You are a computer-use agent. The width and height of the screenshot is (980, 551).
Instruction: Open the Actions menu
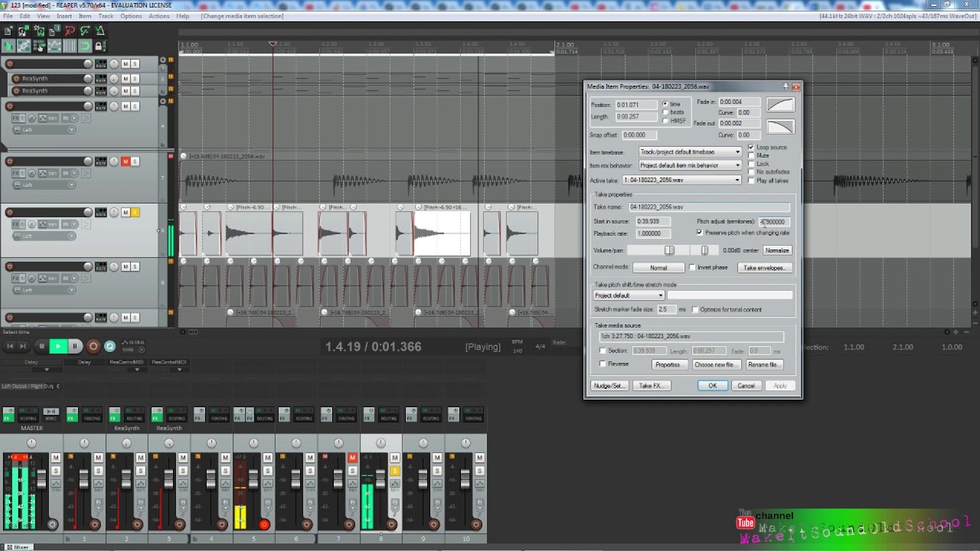point(159,16)
